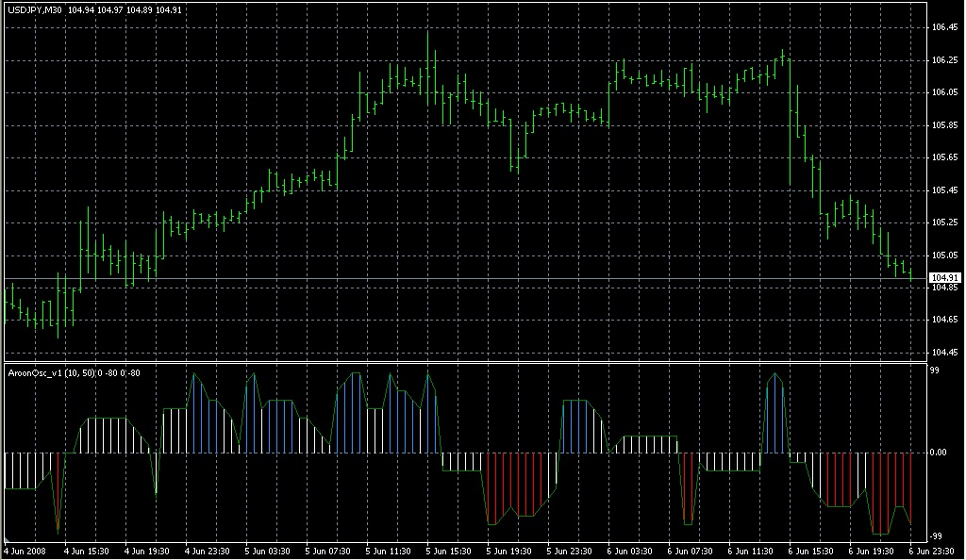Click the 106.25 price scale label

[944, 60]
